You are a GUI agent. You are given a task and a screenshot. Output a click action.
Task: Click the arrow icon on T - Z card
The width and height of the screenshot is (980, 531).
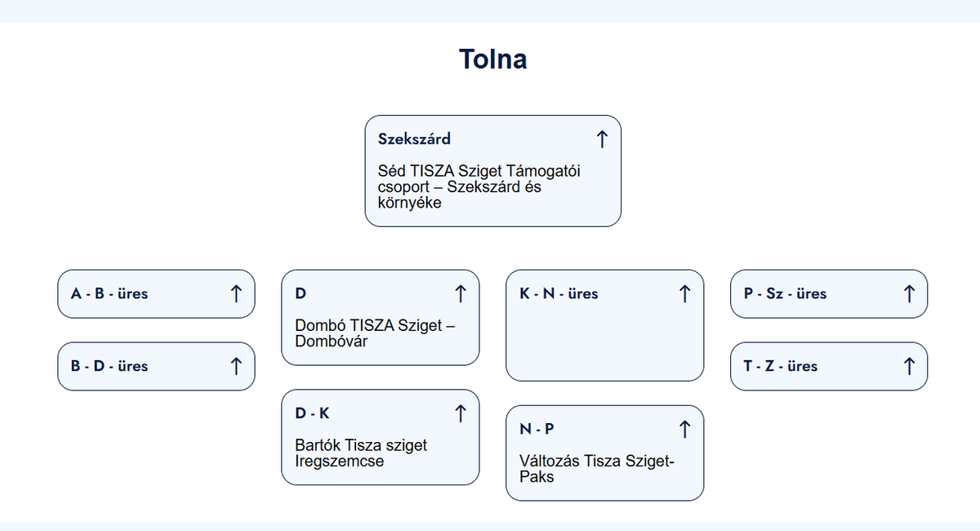tap(908, 366)
